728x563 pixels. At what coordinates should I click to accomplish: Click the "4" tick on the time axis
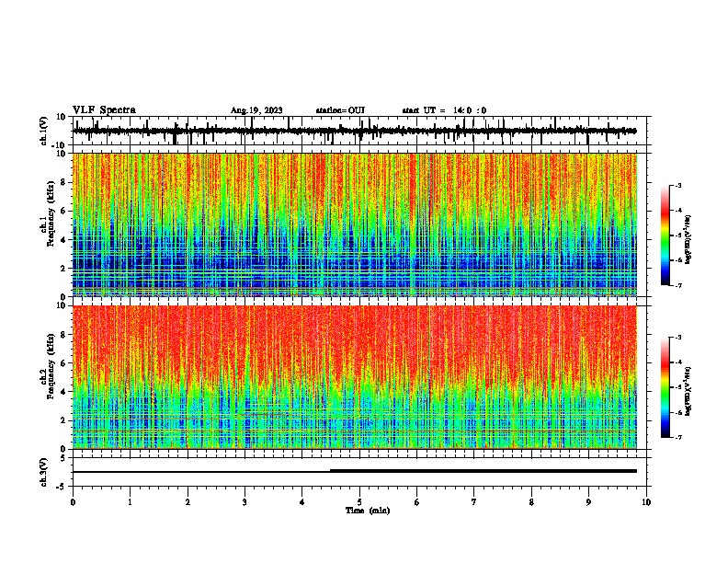pos(302,502)
